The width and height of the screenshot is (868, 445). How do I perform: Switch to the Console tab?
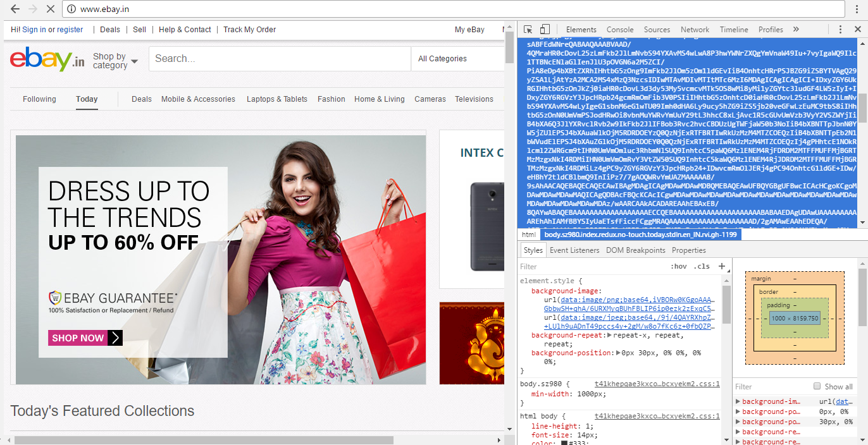[619, 30]
